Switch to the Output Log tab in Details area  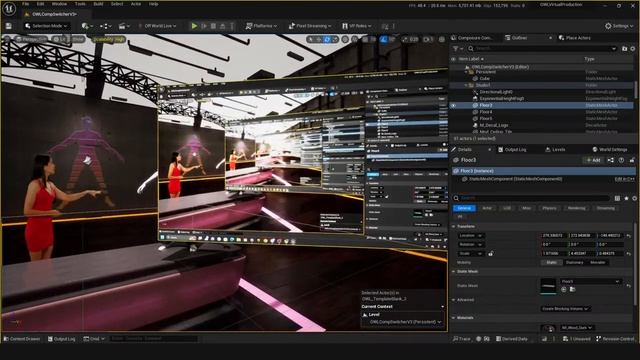(512, 149)
